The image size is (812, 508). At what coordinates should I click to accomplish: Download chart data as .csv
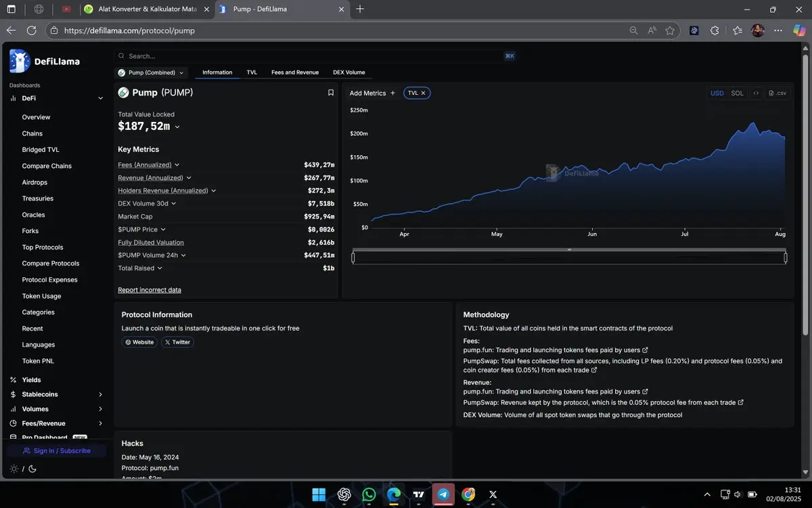coord(778,93)
